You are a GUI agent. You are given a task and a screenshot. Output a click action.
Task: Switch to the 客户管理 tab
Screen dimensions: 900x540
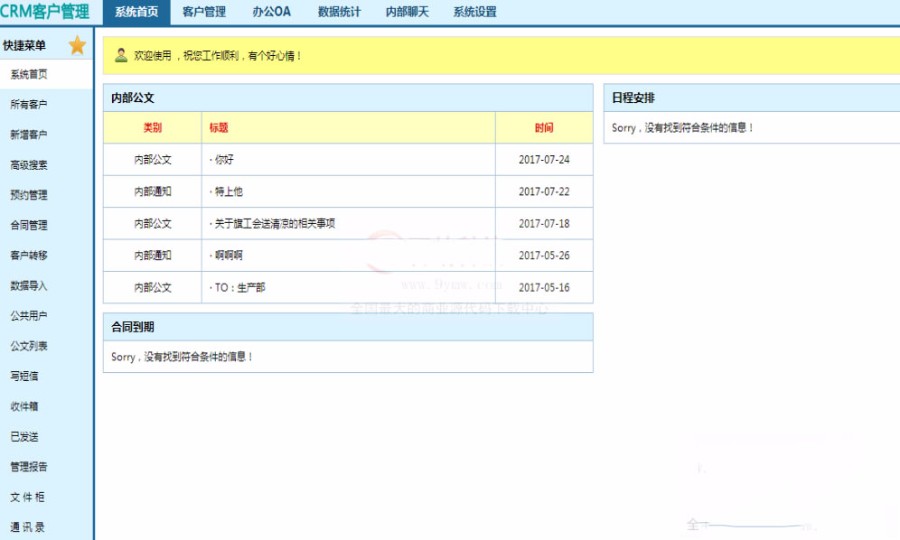pyautogui.click(x=204, y=12)
